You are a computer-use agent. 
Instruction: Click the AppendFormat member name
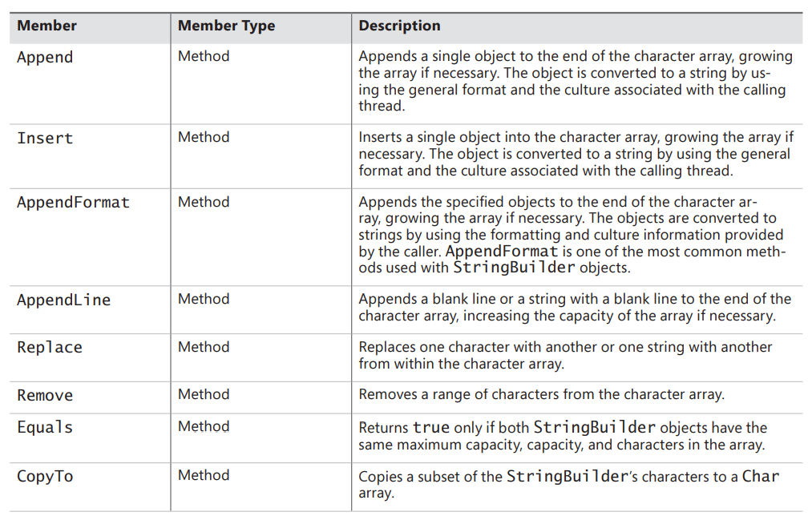tap(73, 203)
